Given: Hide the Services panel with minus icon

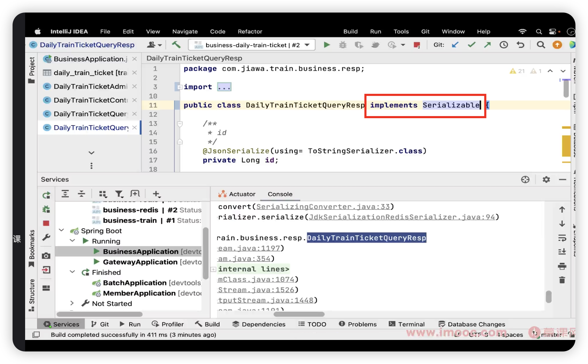Looking at the screenshot, I should 563,180.
